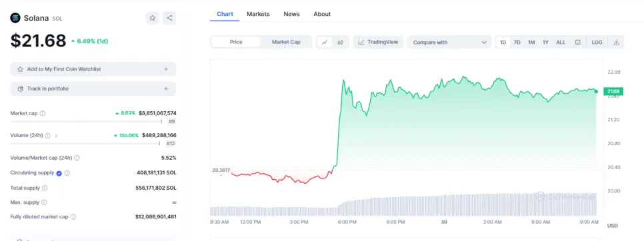Click the 556,171,802 SOL total supply

click(x=157, y=188)
